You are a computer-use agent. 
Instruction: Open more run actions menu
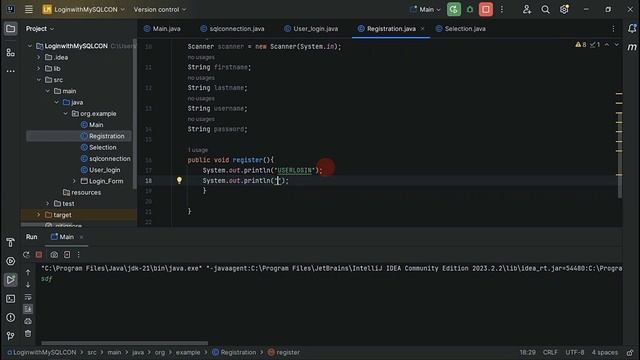click(x=502, y=9)
